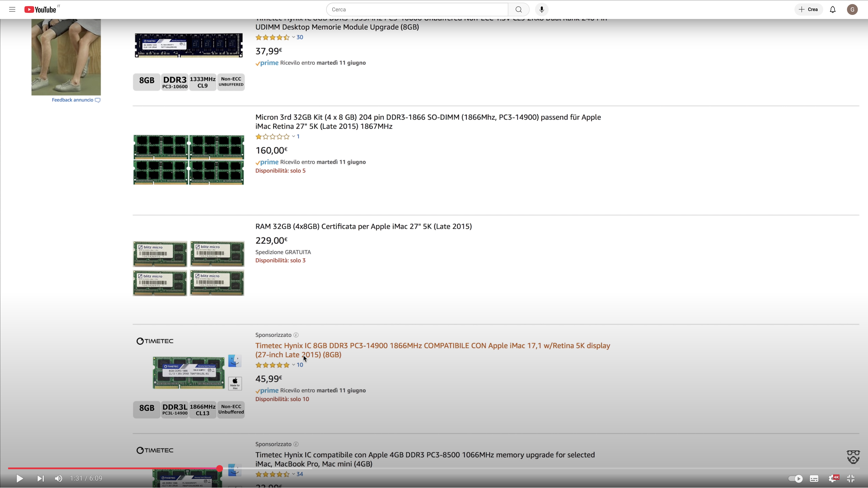Click the sneaker ad image

[66, 57]
